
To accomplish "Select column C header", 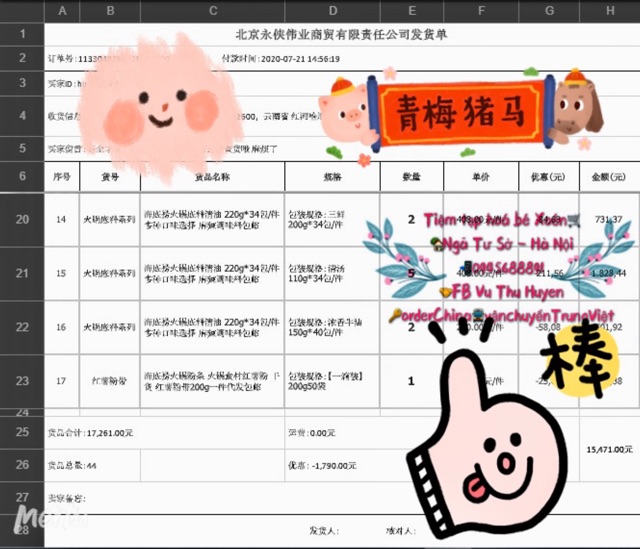I will pos(212,11).
